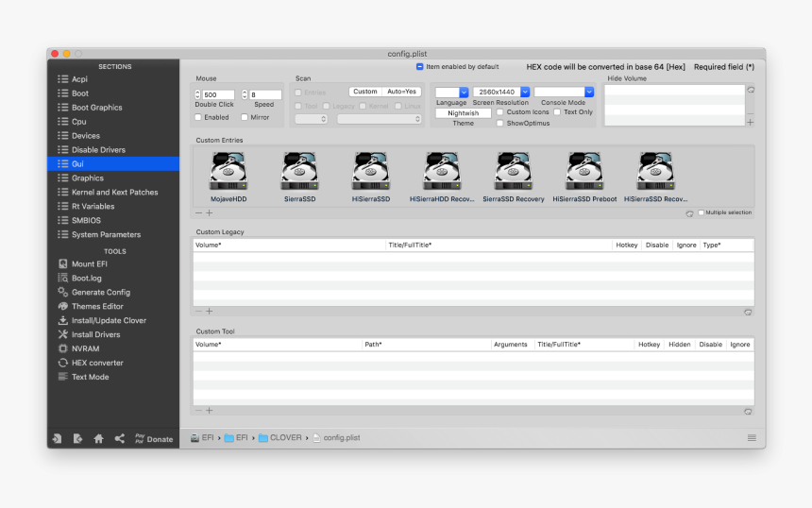
Task: Open the HEX converter tool
Action: coord(96,363)
